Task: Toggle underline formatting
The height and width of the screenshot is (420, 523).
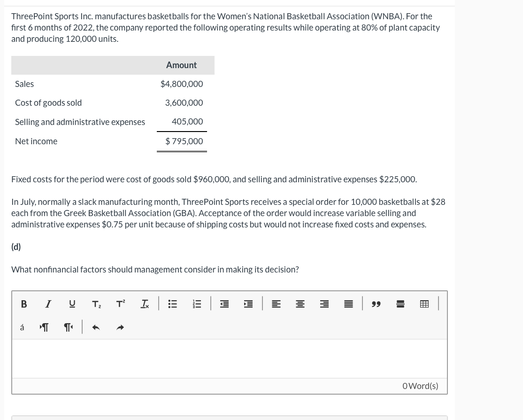Action: (x=72, y=304)
